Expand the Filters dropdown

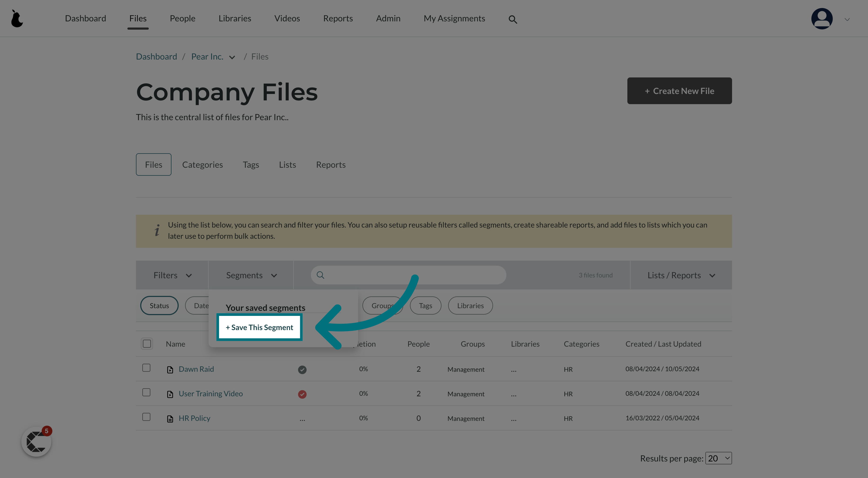pos(172,274)
